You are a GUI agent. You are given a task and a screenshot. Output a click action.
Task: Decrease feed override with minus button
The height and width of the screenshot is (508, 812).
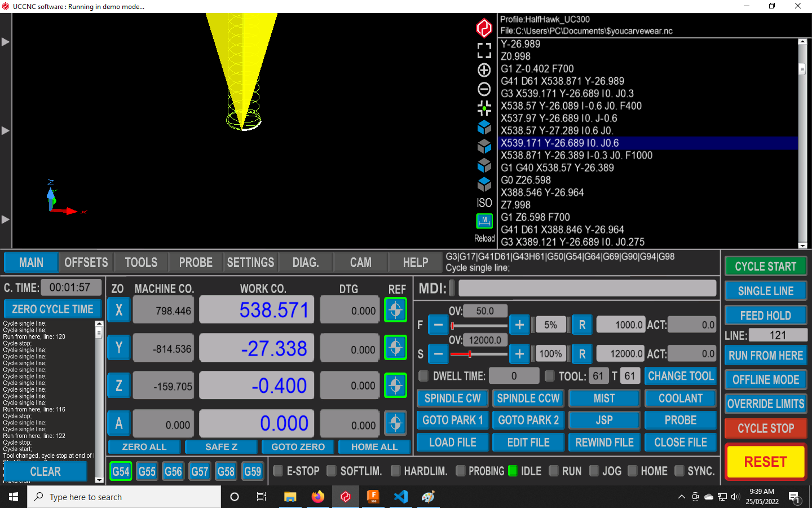click(438, 325)
